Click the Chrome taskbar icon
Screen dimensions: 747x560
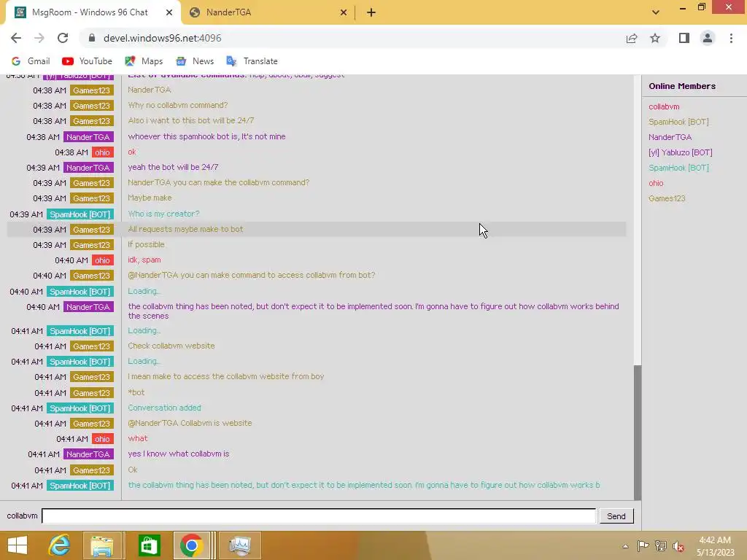coord(192,545)
